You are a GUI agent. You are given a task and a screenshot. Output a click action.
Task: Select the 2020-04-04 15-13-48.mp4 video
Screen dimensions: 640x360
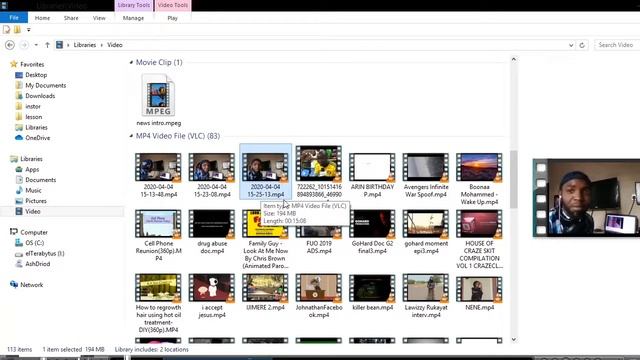click(158, 175)
